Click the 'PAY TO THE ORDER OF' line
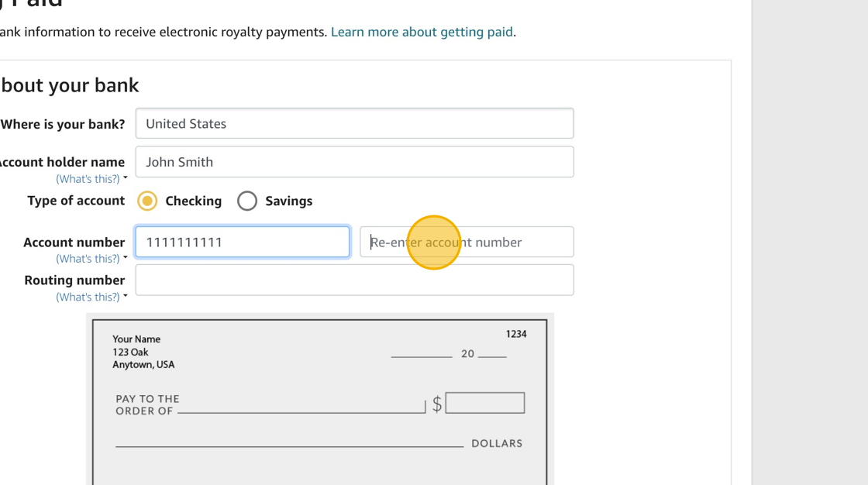 coord(301,411)
